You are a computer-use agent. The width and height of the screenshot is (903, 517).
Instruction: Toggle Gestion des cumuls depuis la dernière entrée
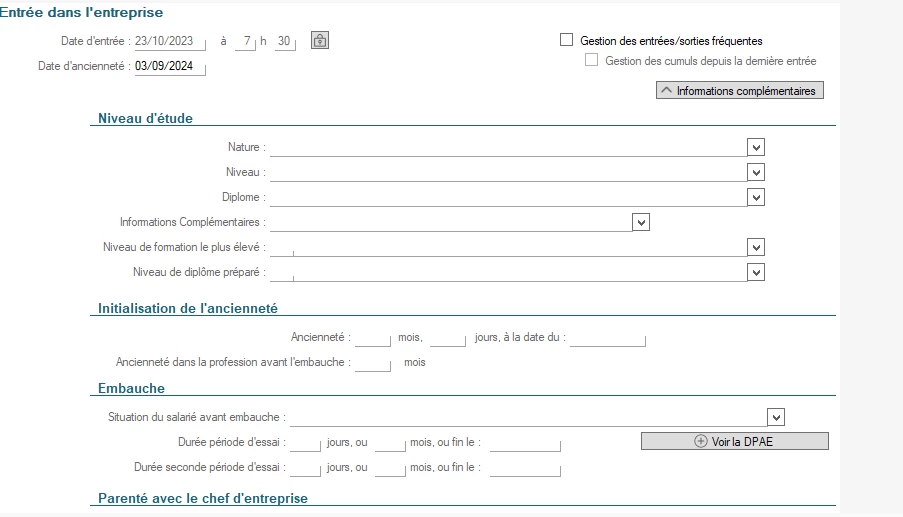592,60
